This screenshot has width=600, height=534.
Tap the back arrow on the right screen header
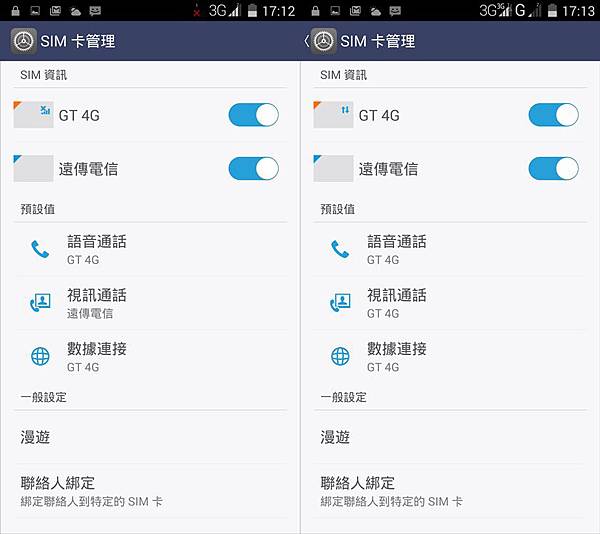pos(307,41)
